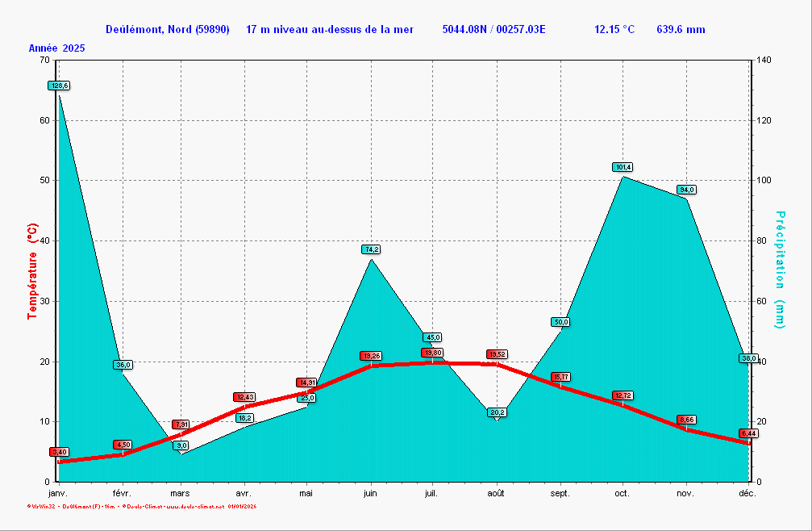
Task: Click the 'Année 2025' label
Action: point(56,48)
